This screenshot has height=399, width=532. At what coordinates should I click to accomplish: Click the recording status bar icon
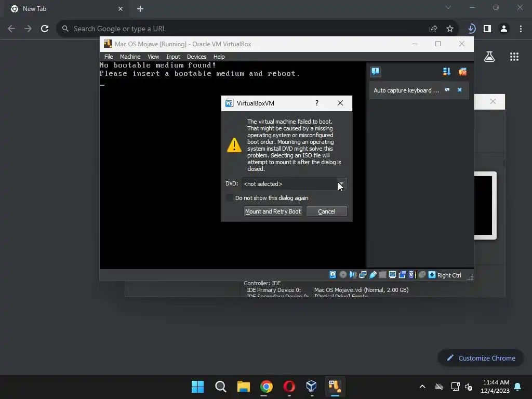[402, 275]
